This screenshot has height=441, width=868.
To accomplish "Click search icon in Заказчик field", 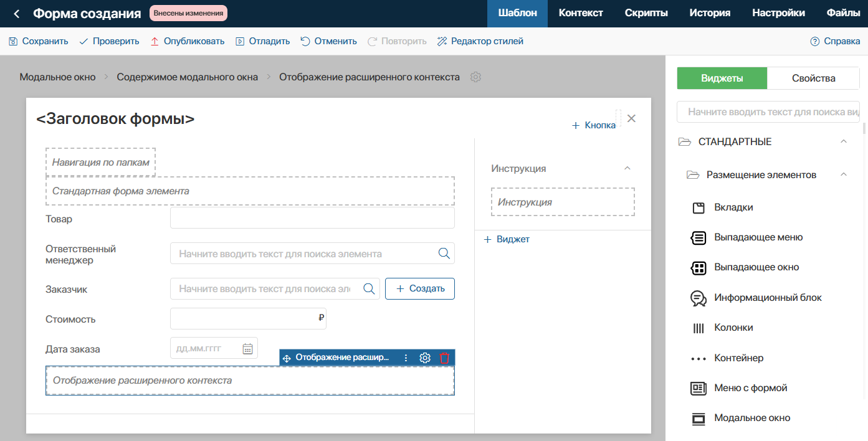I will (x=368, y=288).
